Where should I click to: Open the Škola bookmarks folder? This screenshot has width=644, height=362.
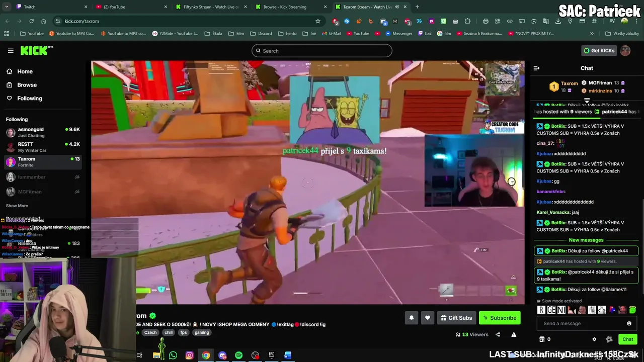pyautogui.click(x=213, y=34)
